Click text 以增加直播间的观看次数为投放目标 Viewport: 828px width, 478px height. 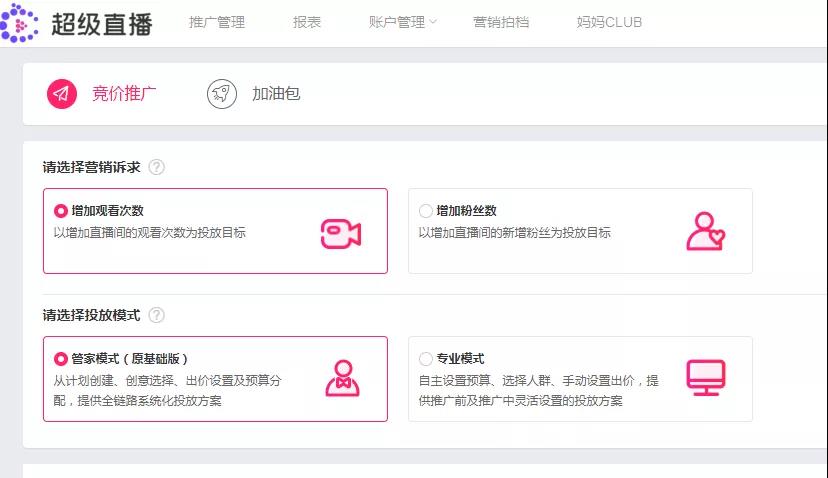(x=149, y=232)
